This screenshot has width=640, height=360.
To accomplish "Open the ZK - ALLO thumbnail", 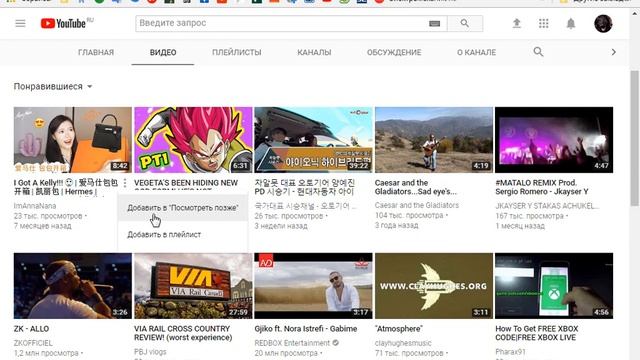I will coord(73,286).
